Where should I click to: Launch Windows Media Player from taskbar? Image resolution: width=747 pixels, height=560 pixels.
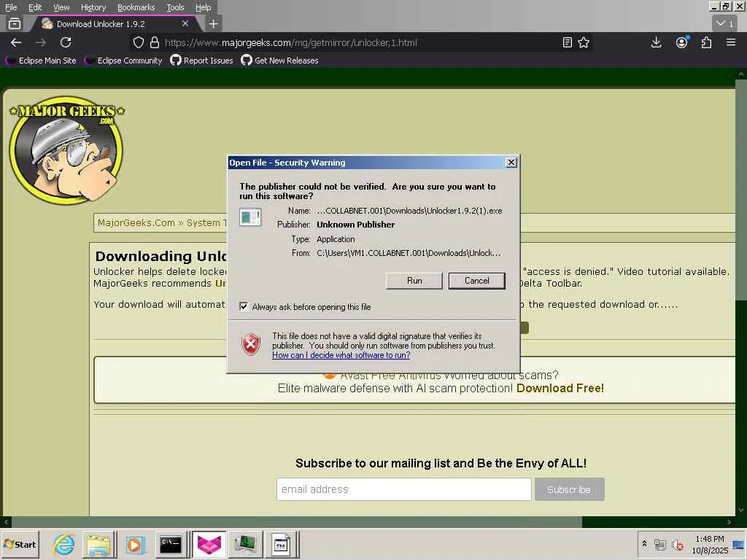[134, 544]
